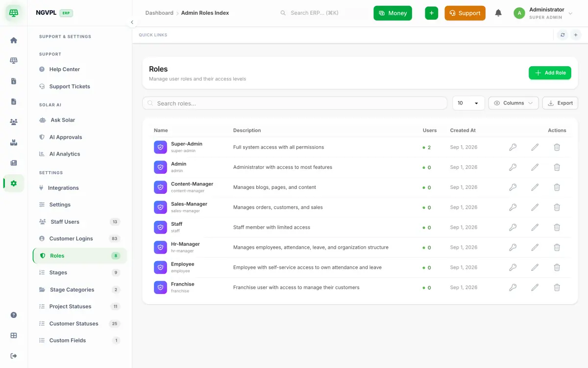Click the help question mark rail icon
This screenshot has width=588, height=368.
pos(14,315)
